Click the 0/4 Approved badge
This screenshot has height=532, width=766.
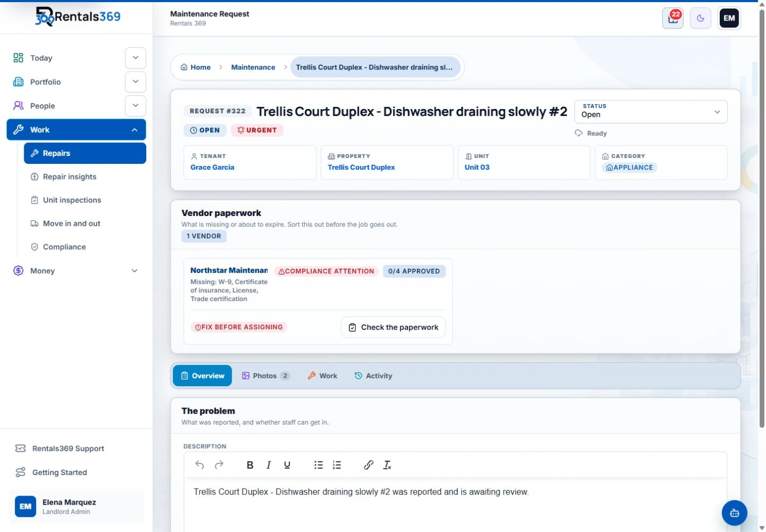(414, 271)
